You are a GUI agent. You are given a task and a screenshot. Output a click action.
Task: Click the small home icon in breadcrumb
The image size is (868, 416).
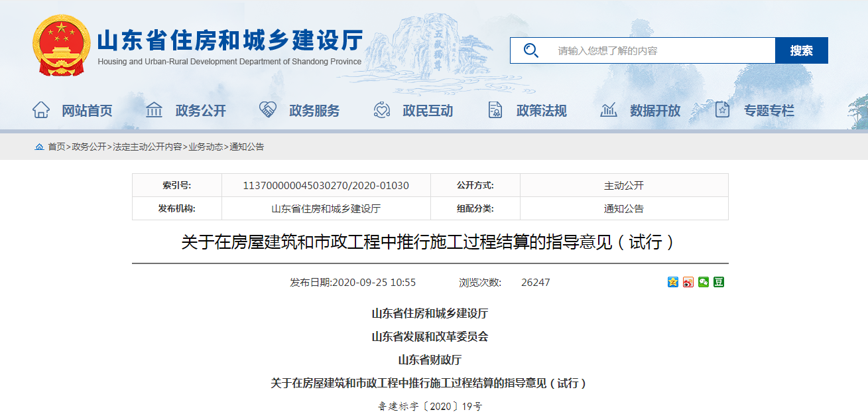tap(39, 147)
